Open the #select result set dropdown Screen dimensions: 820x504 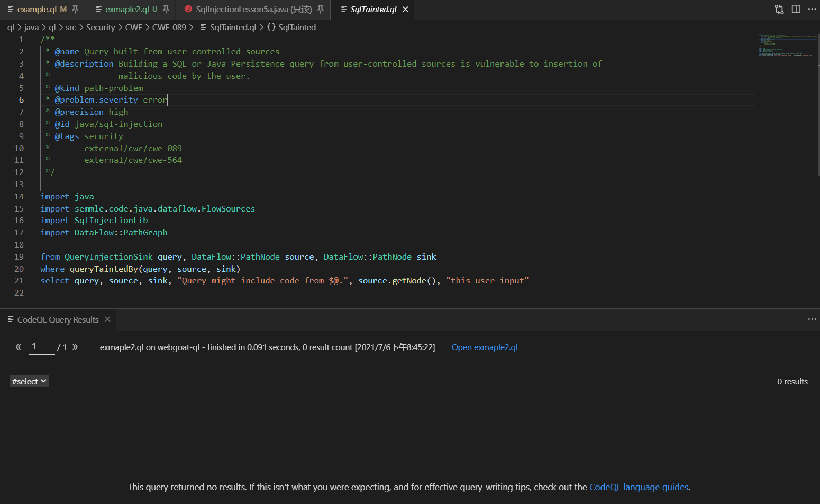click(30, 381)
